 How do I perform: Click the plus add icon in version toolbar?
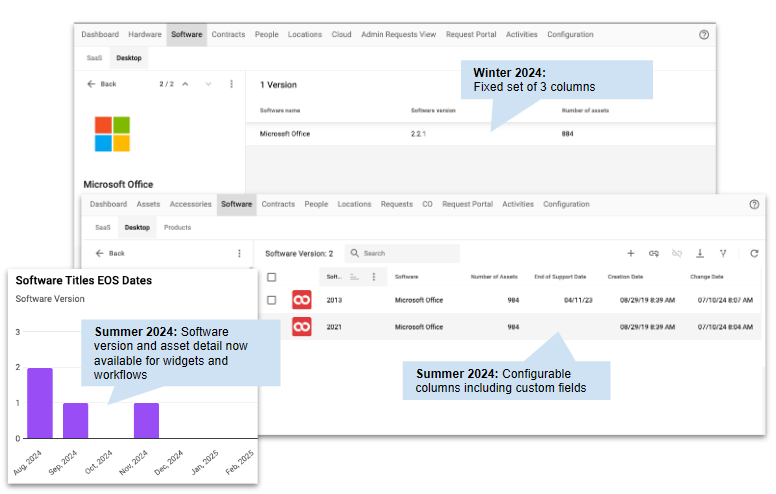[630, 253]
